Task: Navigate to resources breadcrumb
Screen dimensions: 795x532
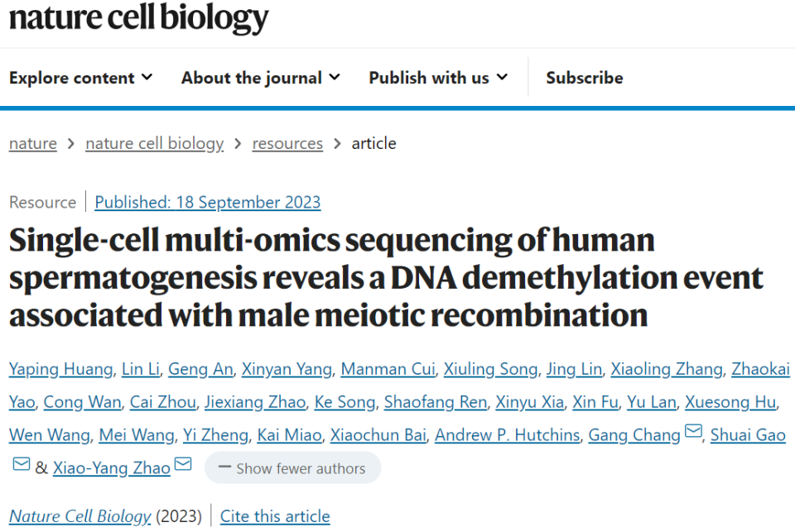Action: [x=287, y=143]
